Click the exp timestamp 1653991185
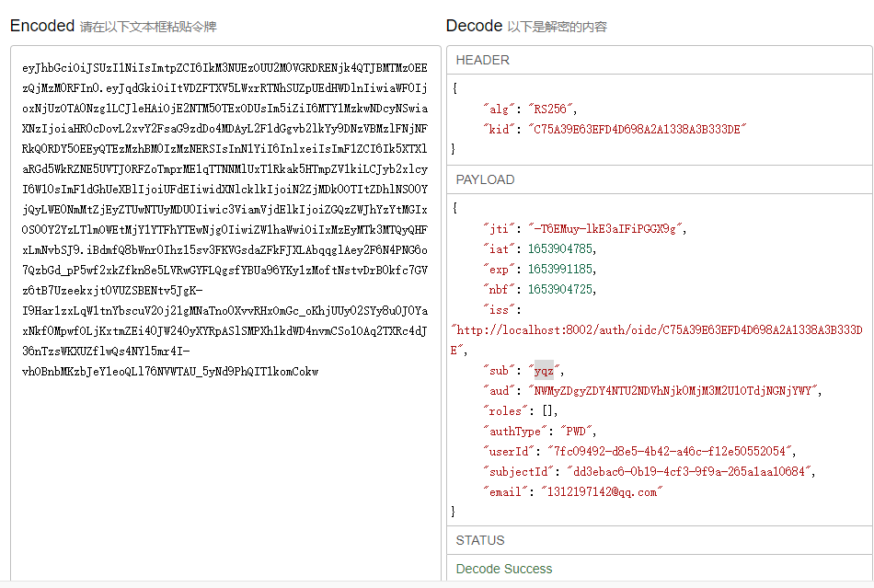Image resolution: width=874 pixels, height=588 pixels. (560, 269)
